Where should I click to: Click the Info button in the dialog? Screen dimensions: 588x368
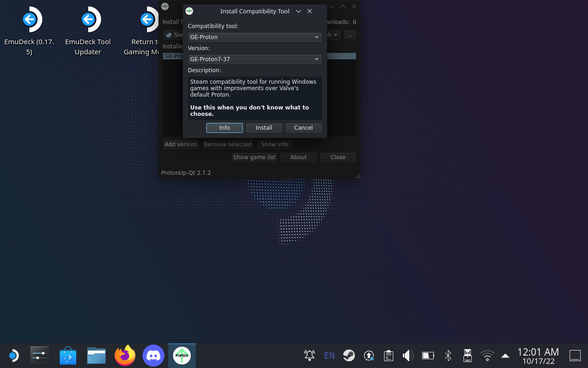[225, 127]
